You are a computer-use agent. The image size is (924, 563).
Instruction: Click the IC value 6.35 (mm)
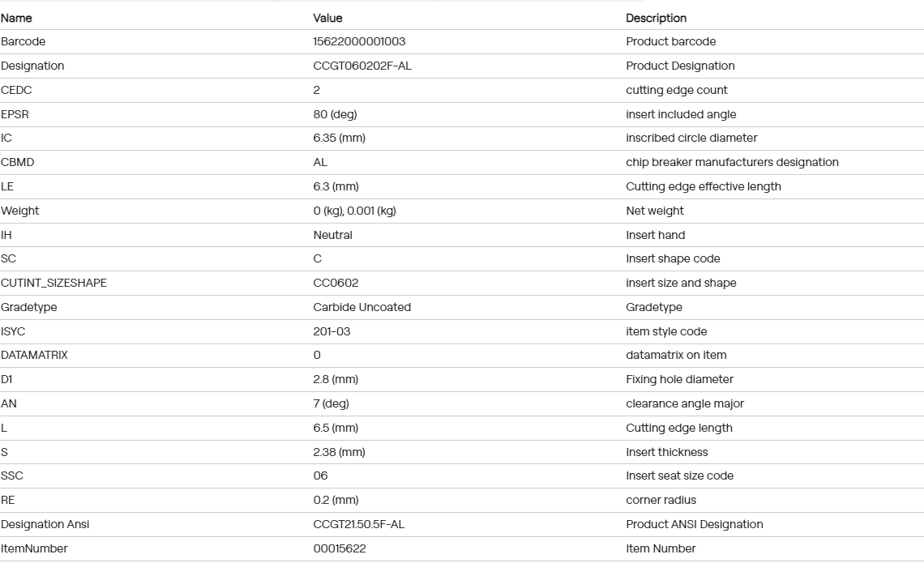[340, 138]
